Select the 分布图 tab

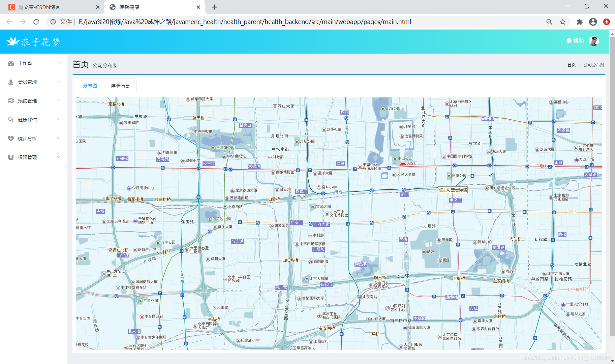90,86
